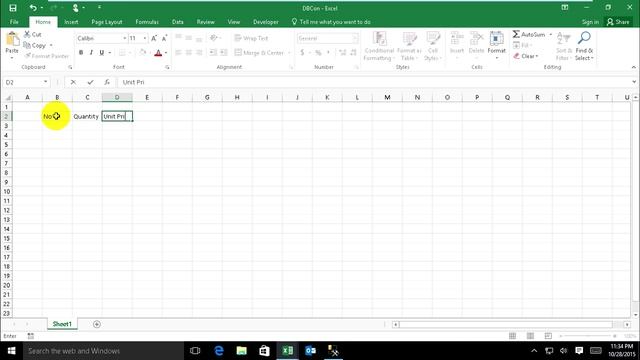The width and height of the screenshot is (640, 360).
Task: Click the Sign in link
Action: click(590, 22)
